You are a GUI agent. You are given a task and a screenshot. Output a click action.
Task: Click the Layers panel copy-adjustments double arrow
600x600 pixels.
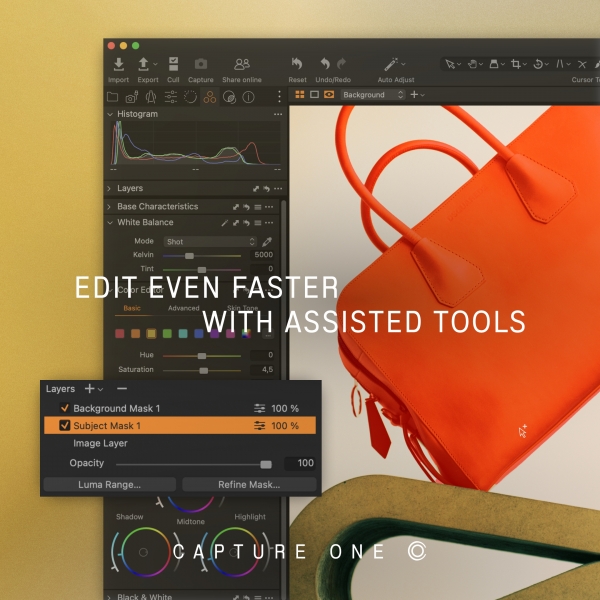pyautogui.click(x=256, y=189)
